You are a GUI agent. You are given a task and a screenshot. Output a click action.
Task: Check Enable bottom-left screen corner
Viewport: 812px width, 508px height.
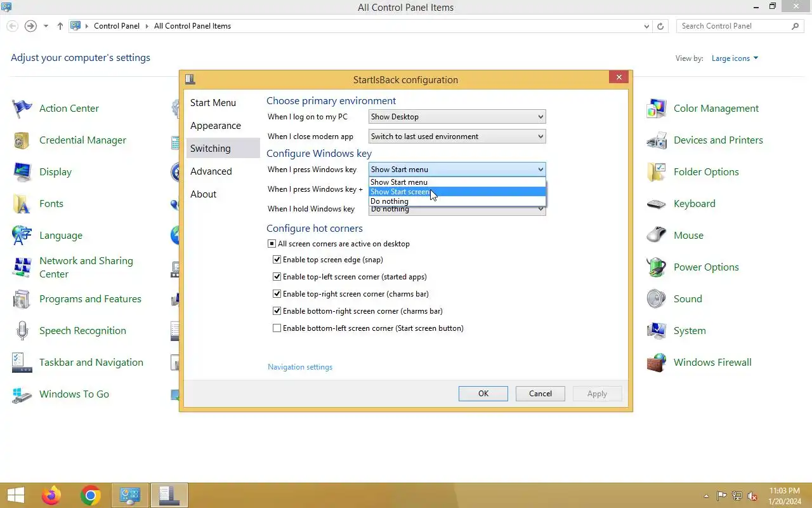pos(277,328)
